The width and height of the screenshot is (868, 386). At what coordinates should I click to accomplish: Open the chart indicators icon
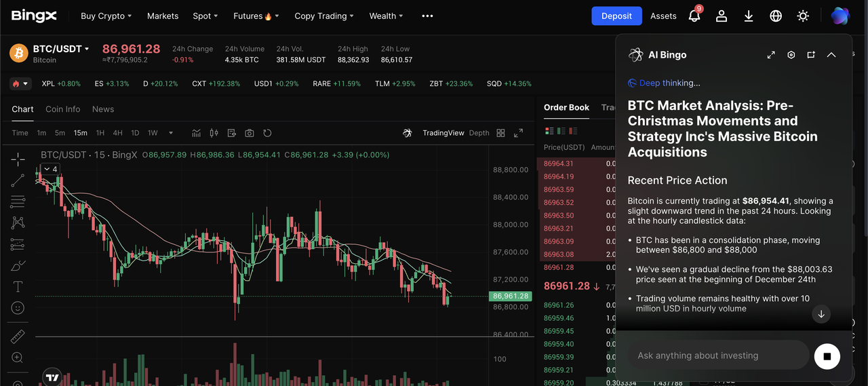tap(197, 133)
